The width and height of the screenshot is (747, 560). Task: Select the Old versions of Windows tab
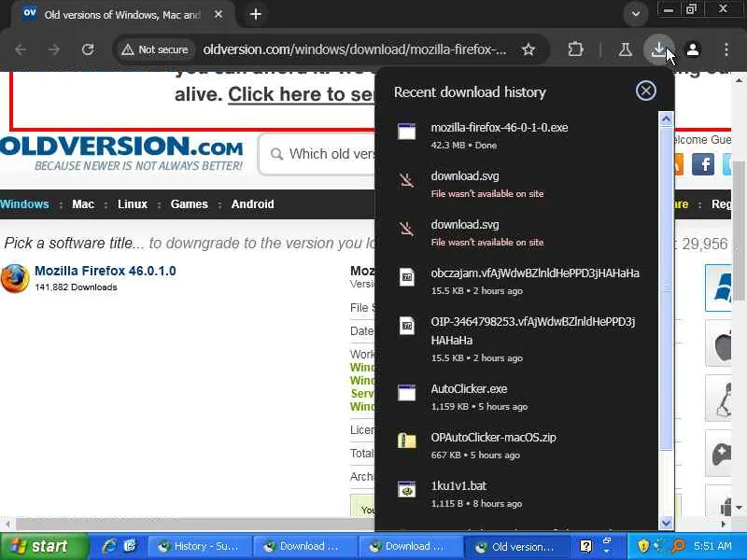(124, 14)
